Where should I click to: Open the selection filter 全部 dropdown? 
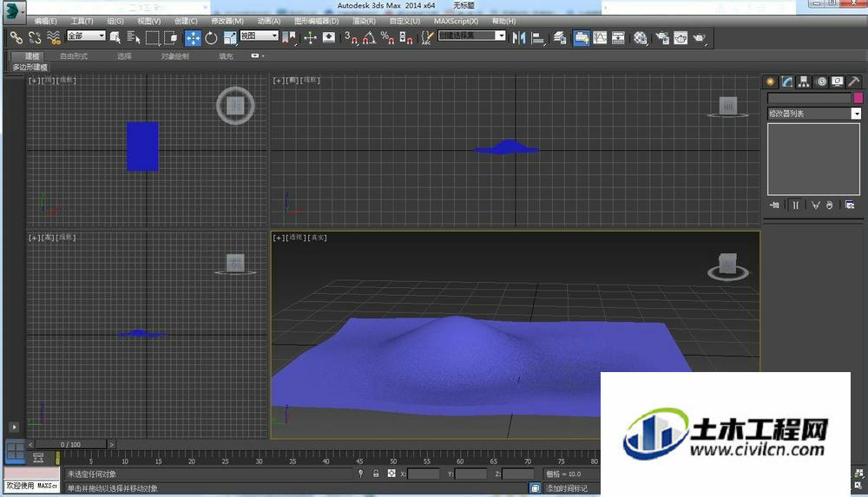86,36
